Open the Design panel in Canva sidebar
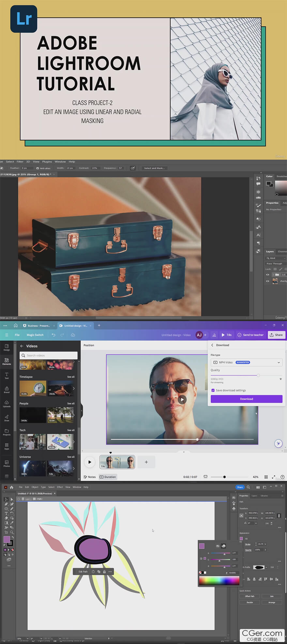Viewport: 287px width, 644px height. tap(7, 347)
